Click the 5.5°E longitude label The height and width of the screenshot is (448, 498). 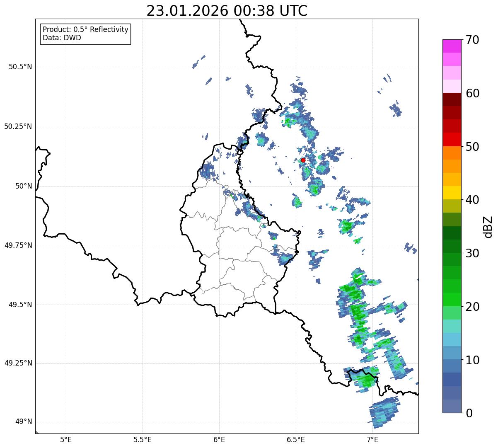[143, 439]
